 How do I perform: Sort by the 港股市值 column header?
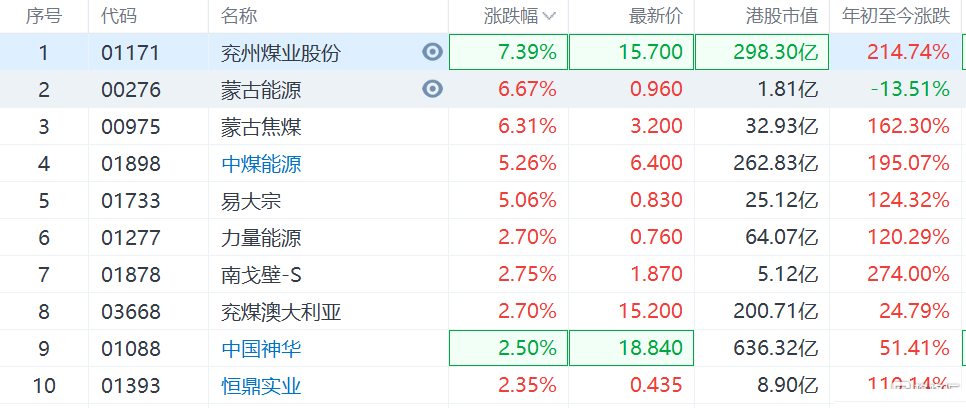coord(783,16)
